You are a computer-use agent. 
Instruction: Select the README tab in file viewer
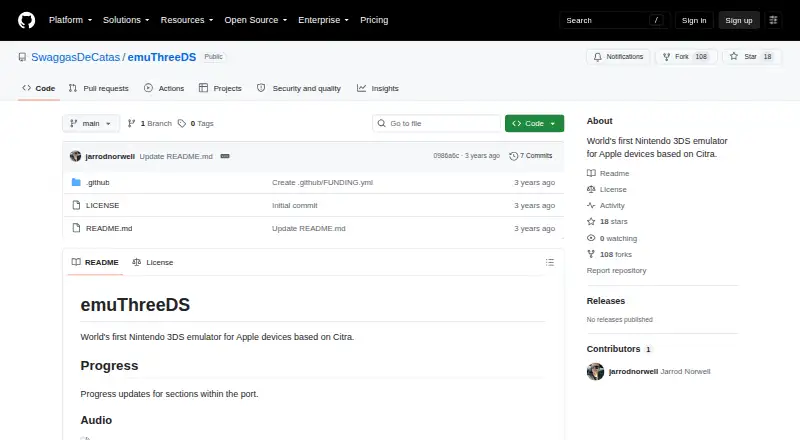tap(95, 262)
